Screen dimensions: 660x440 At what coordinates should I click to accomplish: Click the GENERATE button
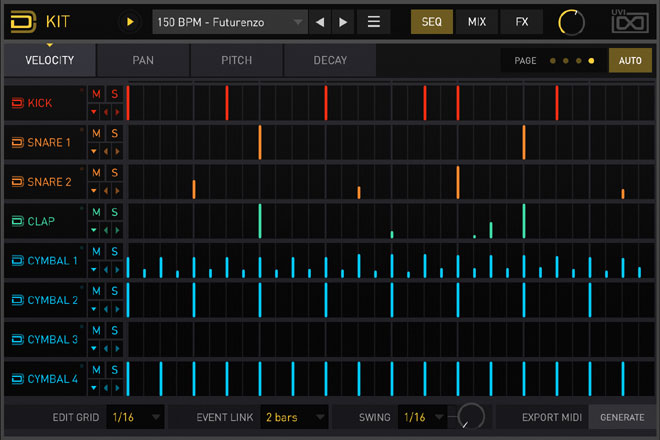(x=622, y=416)
